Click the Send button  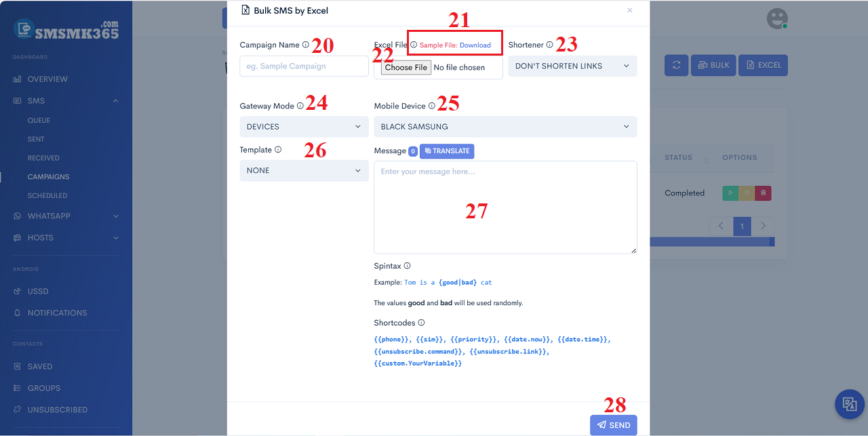[x=614, y=425]
